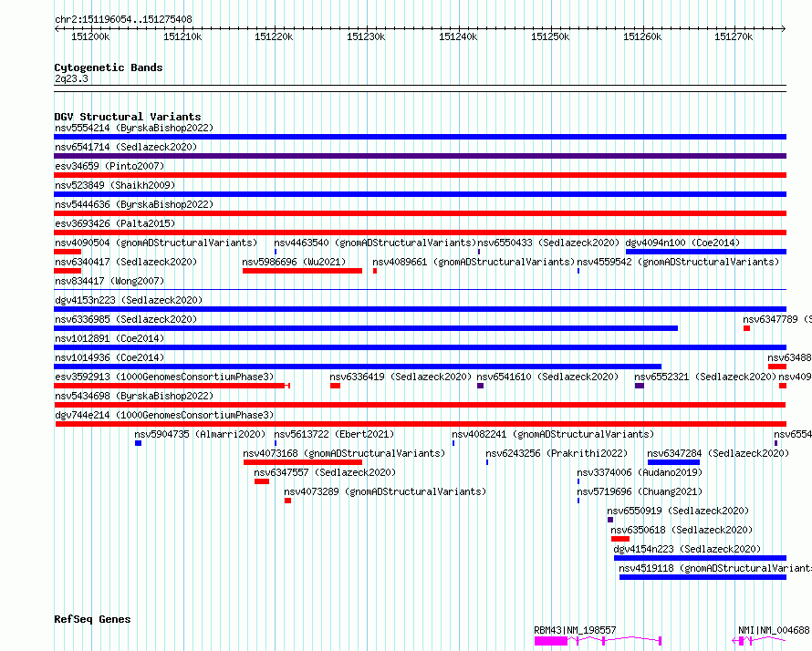
Task: Open the nsv6550433 (Sedlazeck2020) variant
Action: (548, 243)
